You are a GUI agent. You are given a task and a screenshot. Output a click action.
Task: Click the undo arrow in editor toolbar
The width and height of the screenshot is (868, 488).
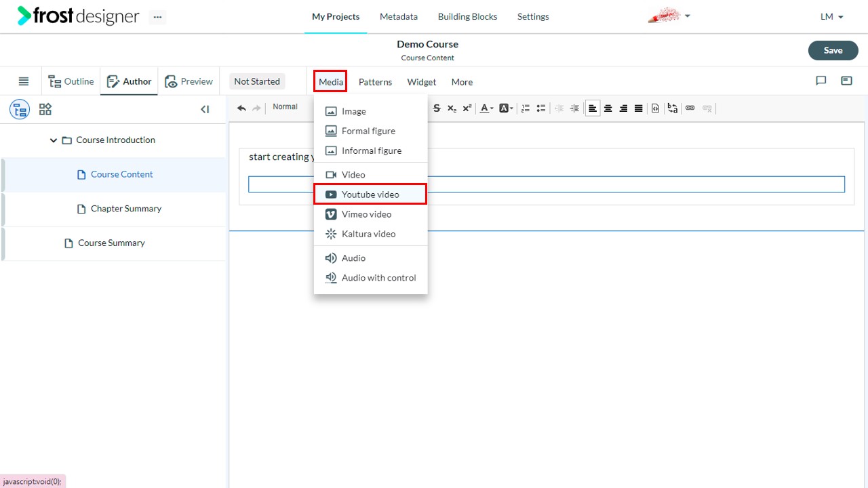click(x=241, y=108)
